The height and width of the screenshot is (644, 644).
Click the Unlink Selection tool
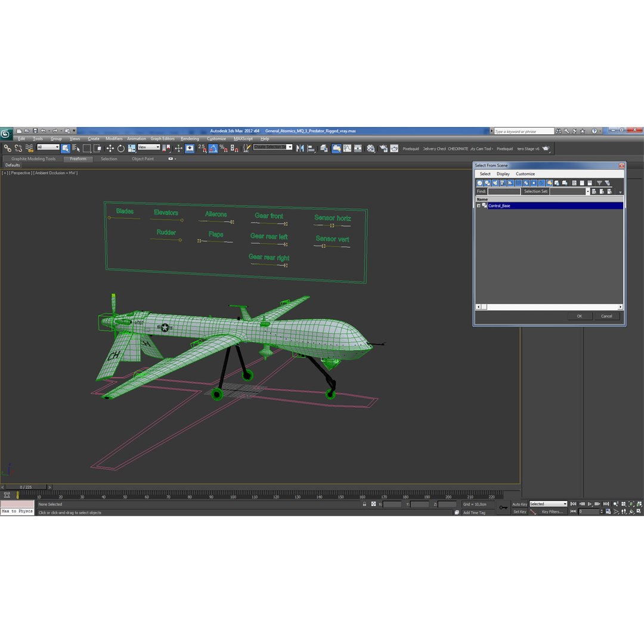(18, 148)
